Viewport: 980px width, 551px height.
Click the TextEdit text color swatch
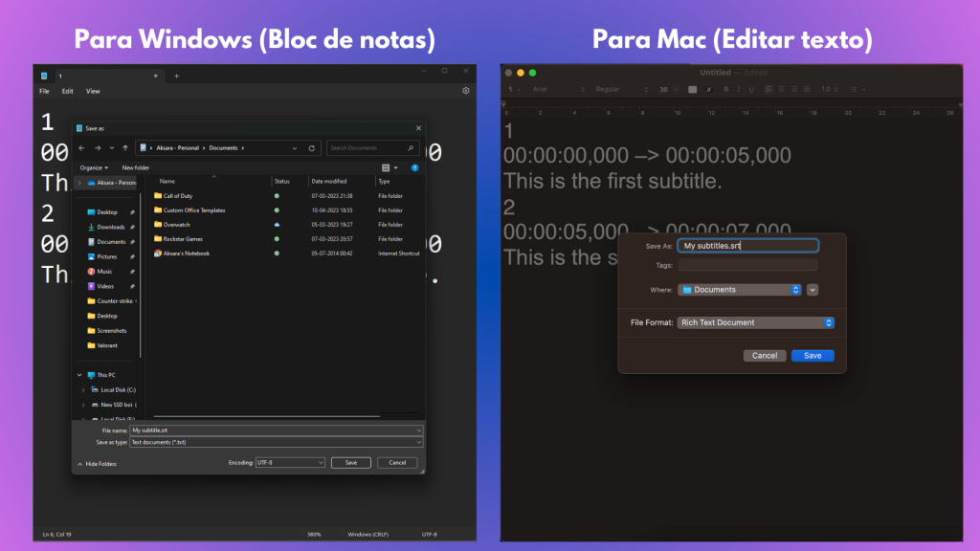click(x=693, y=89)
